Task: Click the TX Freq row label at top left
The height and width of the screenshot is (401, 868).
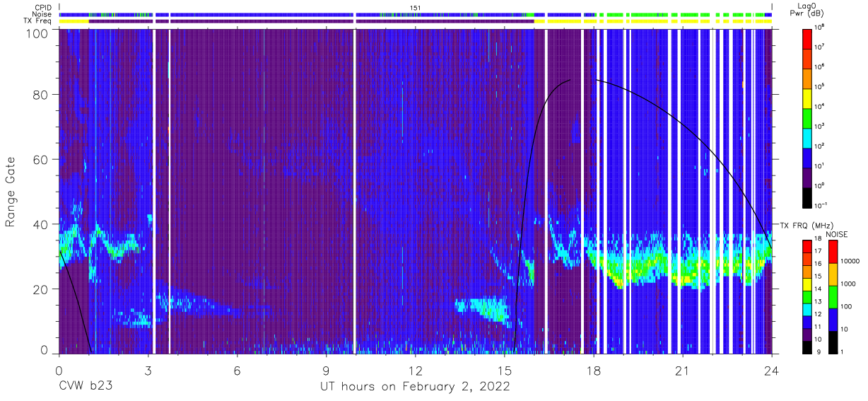Action: 39,21
